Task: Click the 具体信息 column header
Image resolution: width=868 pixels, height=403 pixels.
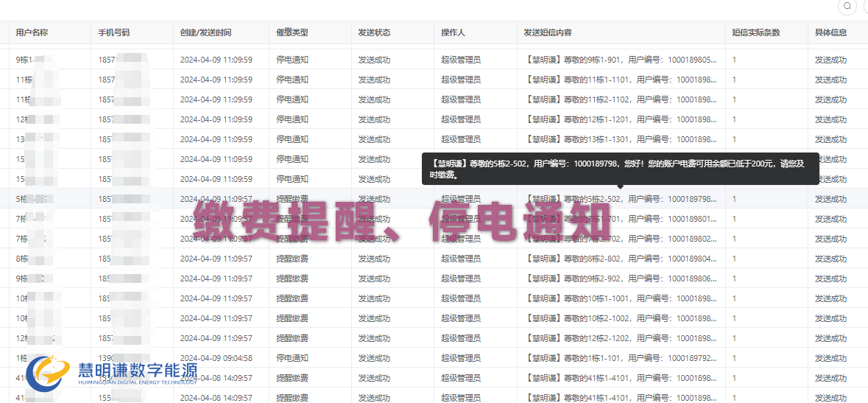Action: [x=830, y=32]
